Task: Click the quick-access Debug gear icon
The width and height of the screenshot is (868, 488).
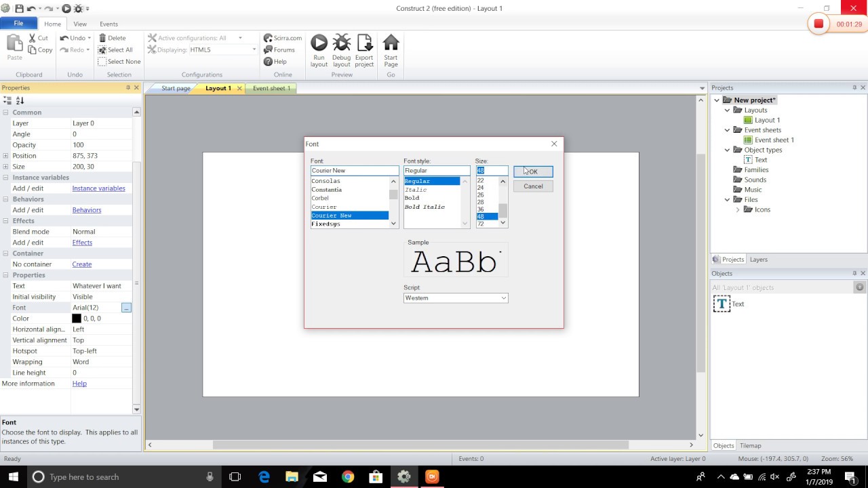Action: click(x=79, y=9)
